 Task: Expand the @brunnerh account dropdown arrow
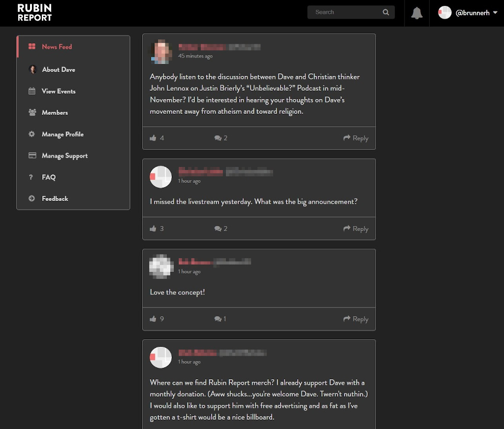tap(495, 12)
